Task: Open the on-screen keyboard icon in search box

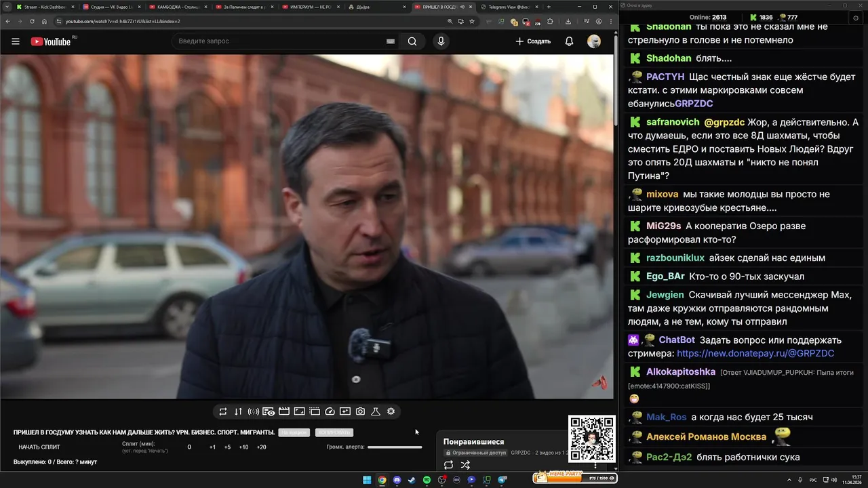Action: coord(391,41)
